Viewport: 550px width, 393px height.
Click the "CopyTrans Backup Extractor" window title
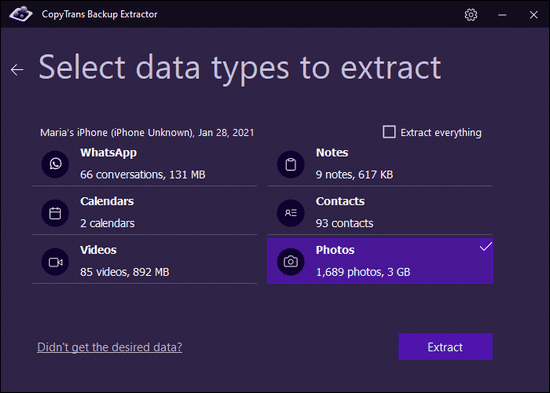pyautogui.click(x=100, y=14)
